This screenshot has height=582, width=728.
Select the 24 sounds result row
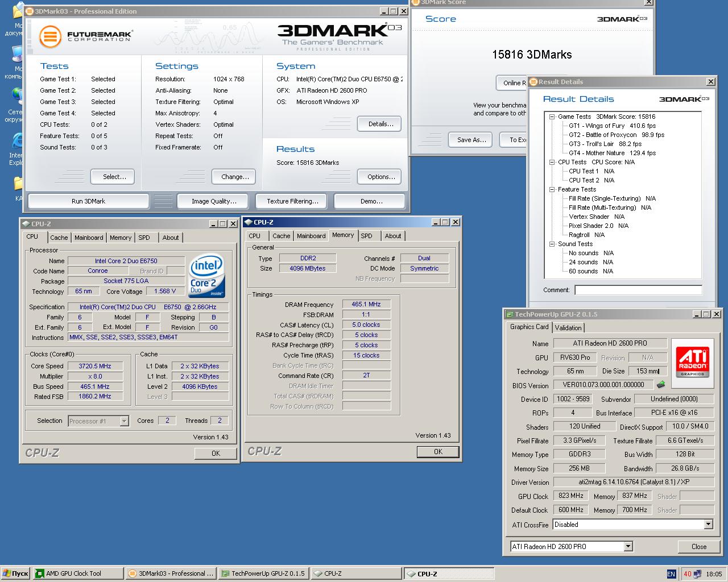(x=591, y=262)
